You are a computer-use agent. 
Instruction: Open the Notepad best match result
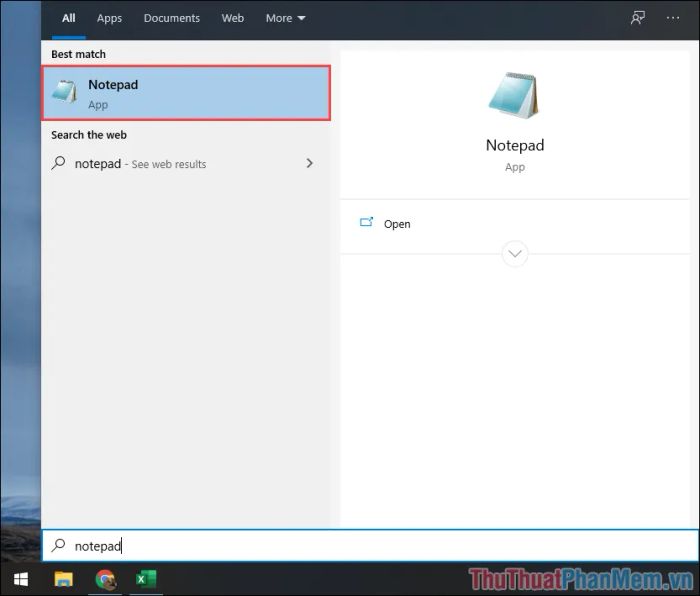pyautogui.click(x=186, y=93)
